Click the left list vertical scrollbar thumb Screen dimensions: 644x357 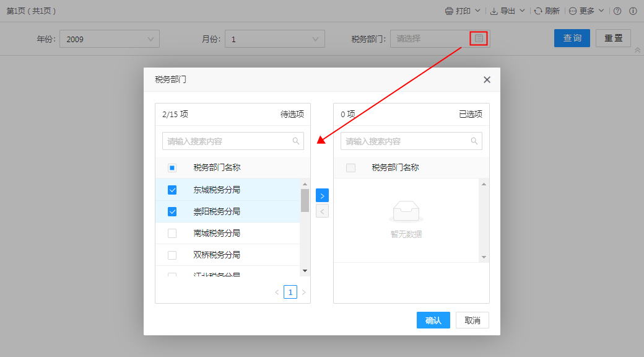tap(305, 201)
